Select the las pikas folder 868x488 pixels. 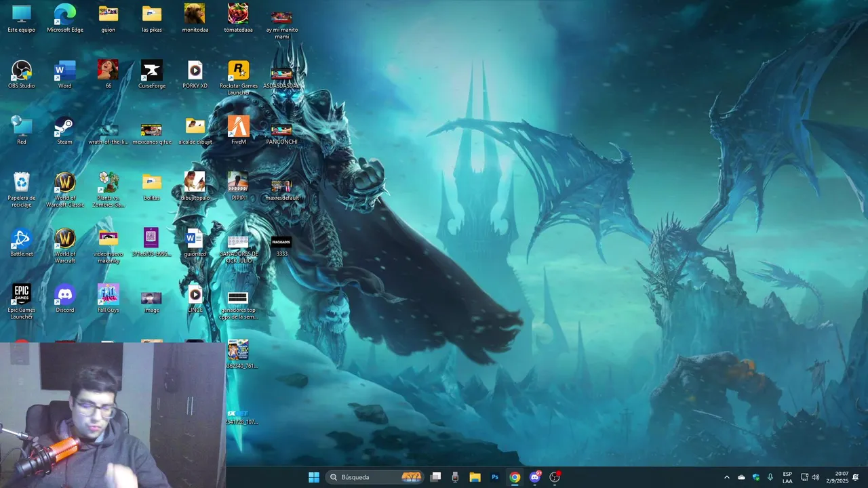tap(152, 18)
